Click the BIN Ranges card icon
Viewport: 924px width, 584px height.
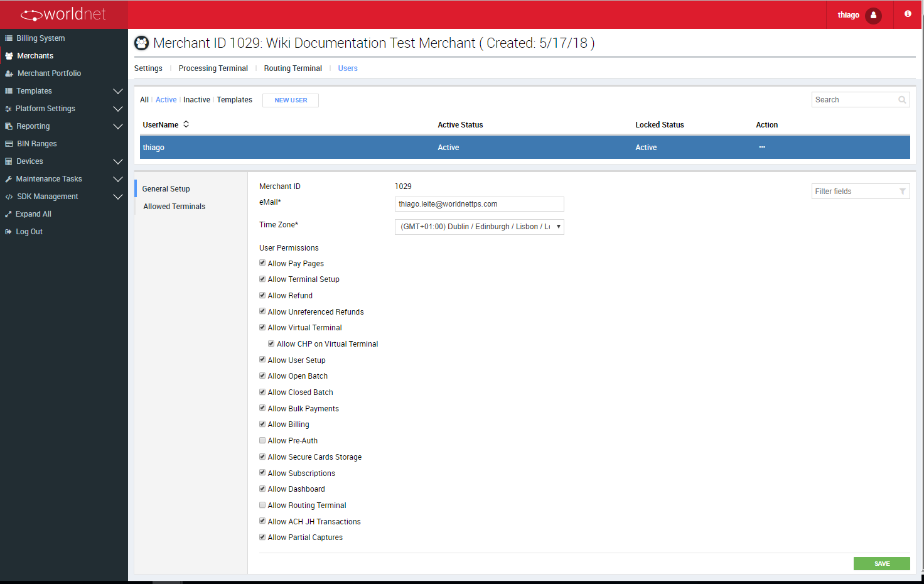9,144
